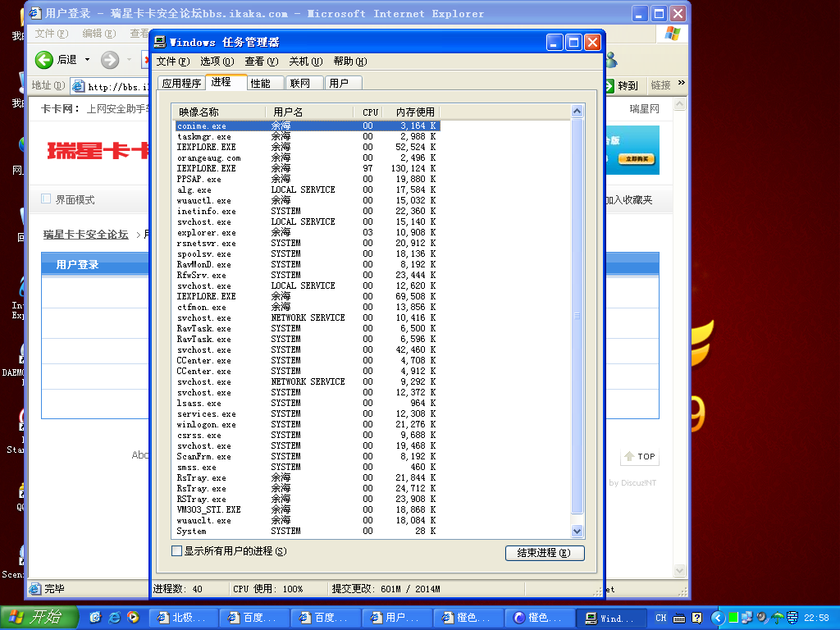Viewport: 840px width, 630px height.
Task: Select the PPSAP.exe process row
Action: [x=308, y=180]
